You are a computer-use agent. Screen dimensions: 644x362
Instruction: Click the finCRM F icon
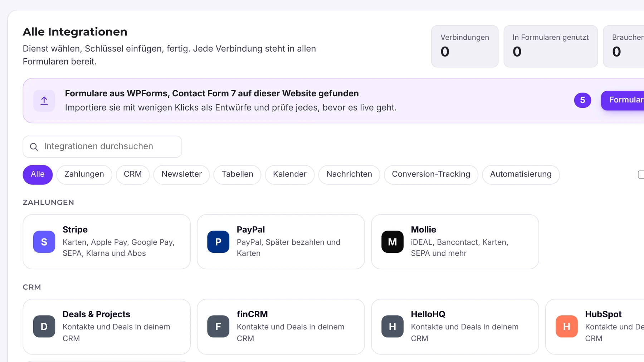tap(218, 327)
